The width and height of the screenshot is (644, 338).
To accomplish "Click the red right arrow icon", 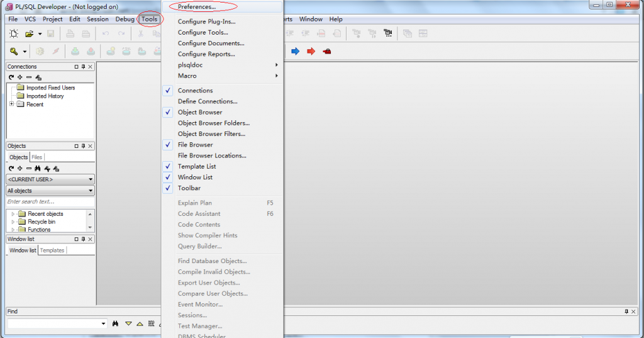I will click(311, 52).
